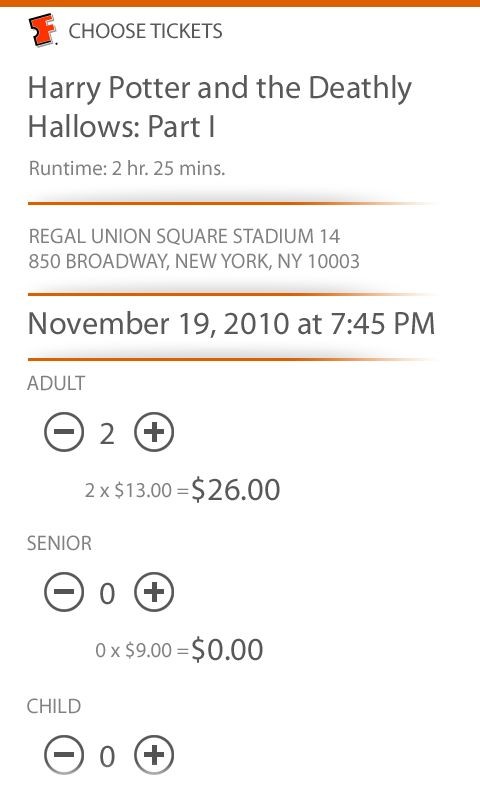Tap the Fandango logo icon
Screen dimensions: 480x800
[x=42, y=30]
